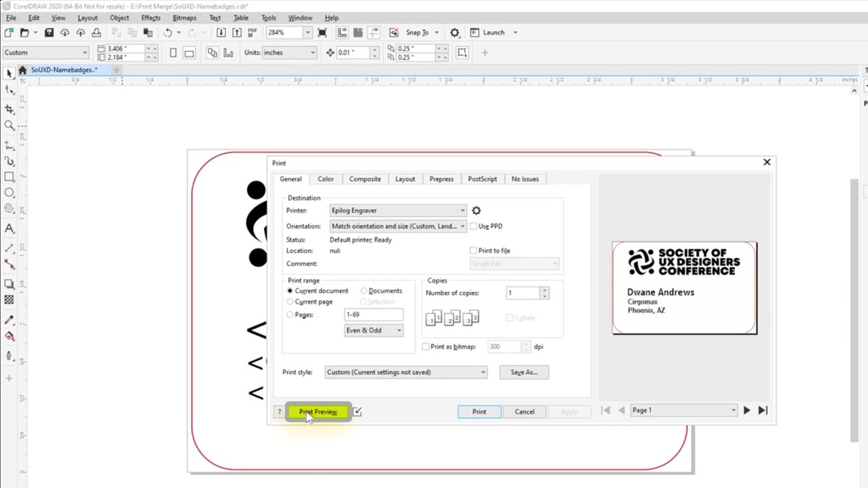Open the Even & Odd dropdown
The width and height of the screenshot is (868, 488).
click(374, 330)
